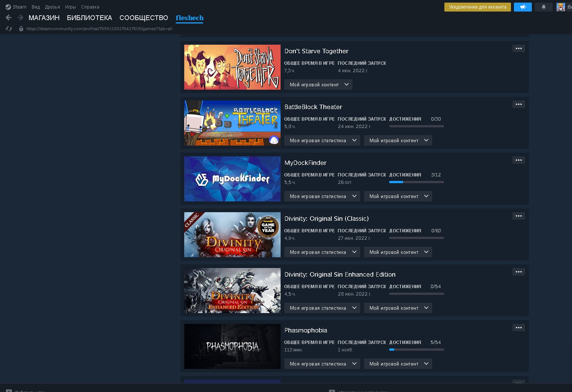The height and width of the screenshot is (392, 572).
Task: Click the page reload icon
Action: [9, 29]
